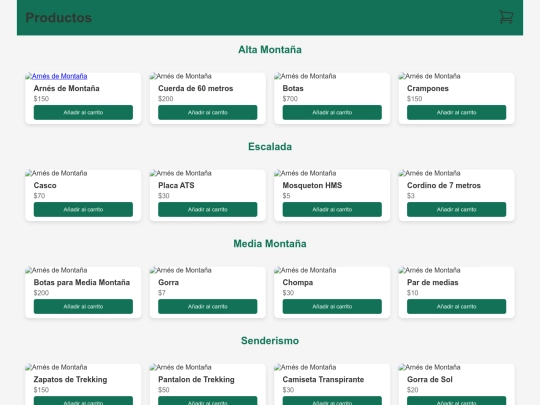Image resolution: width=540 pixels, height=405 pixels.
Task: Click the $7 Gorra price
Action: tap(162, 293)
